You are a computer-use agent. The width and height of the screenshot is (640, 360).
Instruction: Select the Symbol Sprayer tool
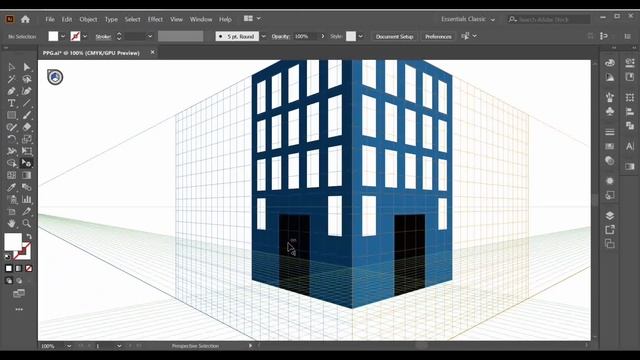coord(11,199)
